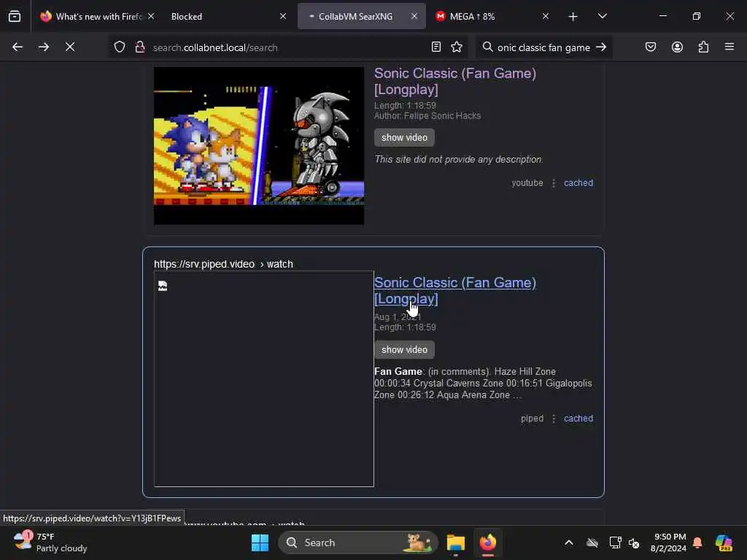Viewport: 747px width, 560px height.
Task: Go back to previous page
Action: click(18, 47)
